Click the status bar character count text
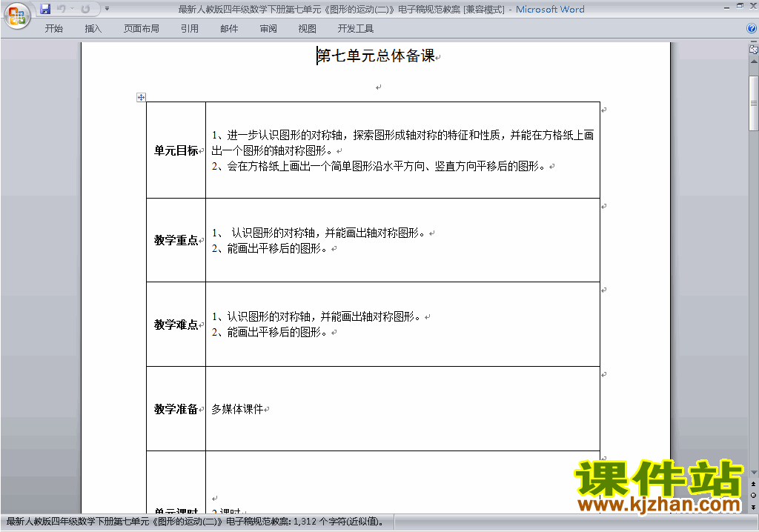 pos(195,522)
